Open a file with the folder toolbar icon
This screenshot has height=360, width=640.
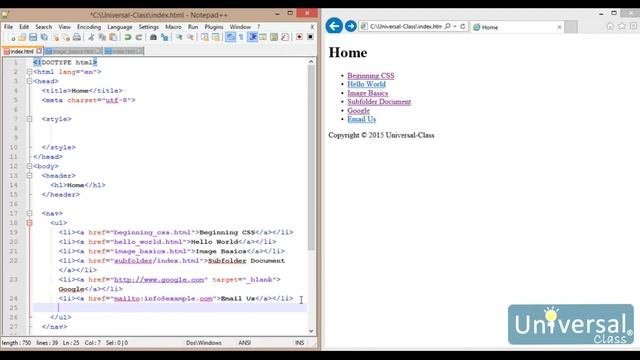coord(22,37)
